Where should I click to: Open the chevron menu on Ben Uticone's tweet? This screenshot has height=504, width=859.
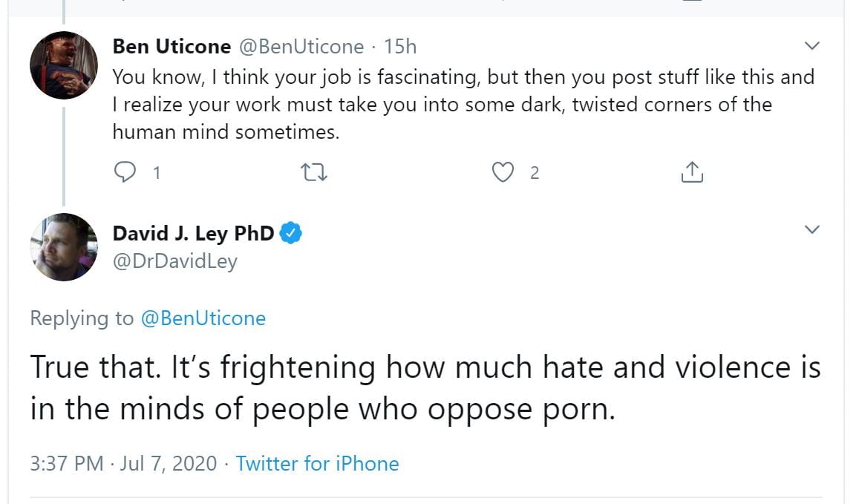pos(812,46)
